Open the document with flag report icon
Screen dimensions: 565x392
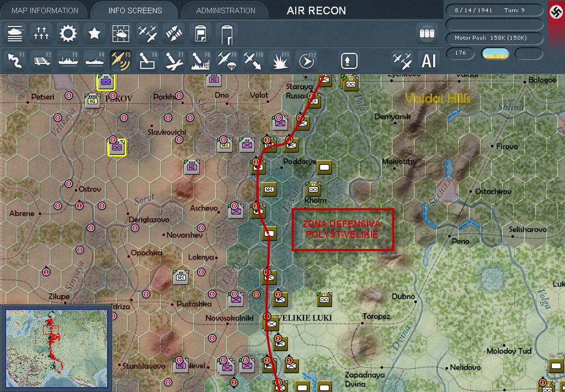click(x=201, y=34)
